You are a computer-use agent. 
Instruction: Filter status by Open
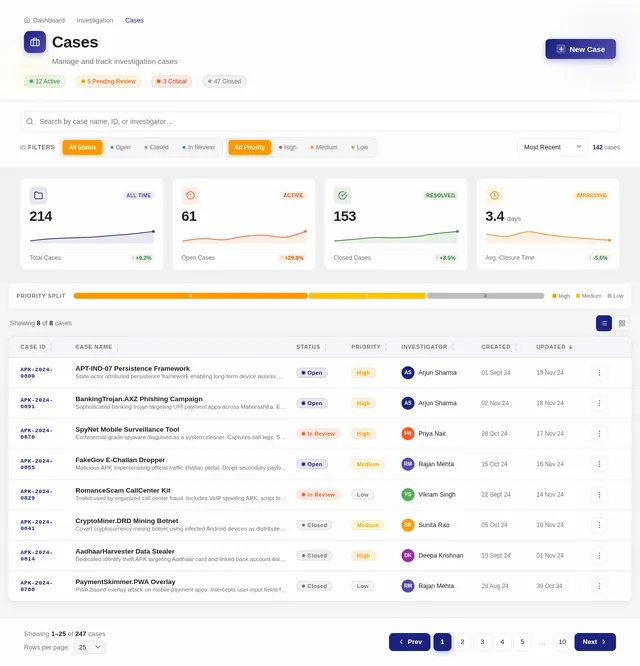coord(120,147)
